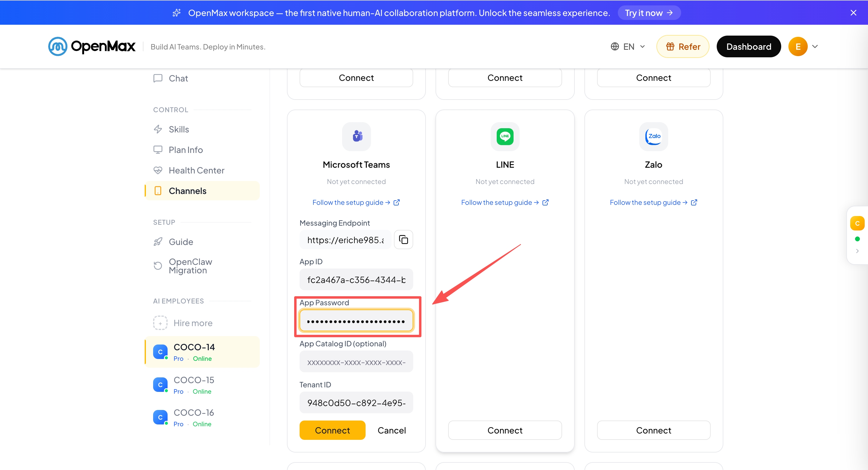Click the COCO-15 avatar icon

coord(160,385)
